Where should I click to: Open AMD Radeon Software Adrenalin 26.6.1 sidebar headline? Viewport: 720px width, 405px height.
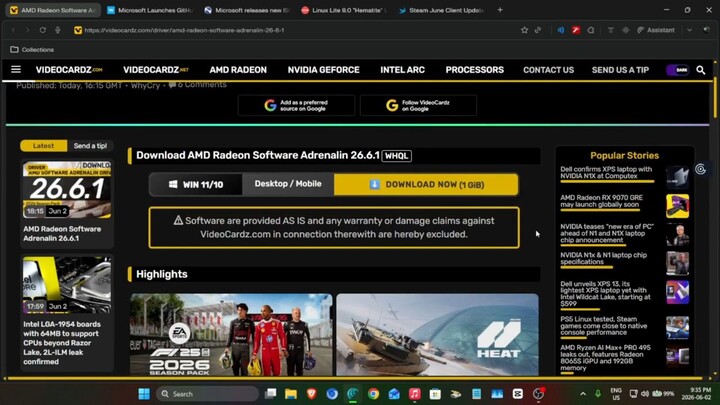pyautogui.click(x=62, y=233)
